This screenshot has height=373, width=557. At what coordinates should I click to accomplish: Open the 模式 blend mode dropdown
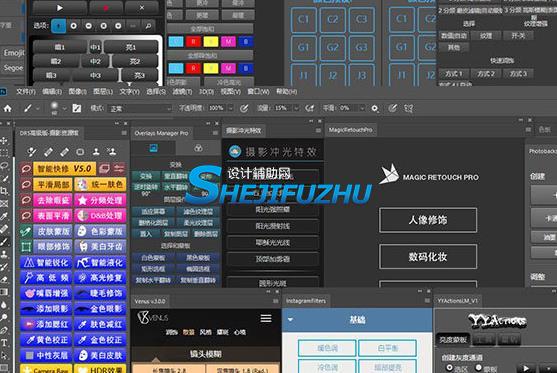pos(140,108)
